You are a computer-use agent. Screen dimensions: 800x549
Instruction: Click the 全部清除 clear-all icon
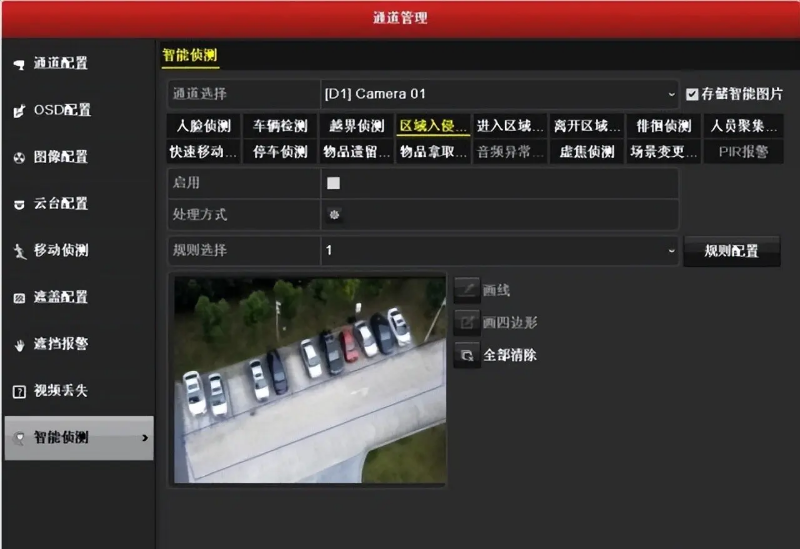click(x=466, y=355)
